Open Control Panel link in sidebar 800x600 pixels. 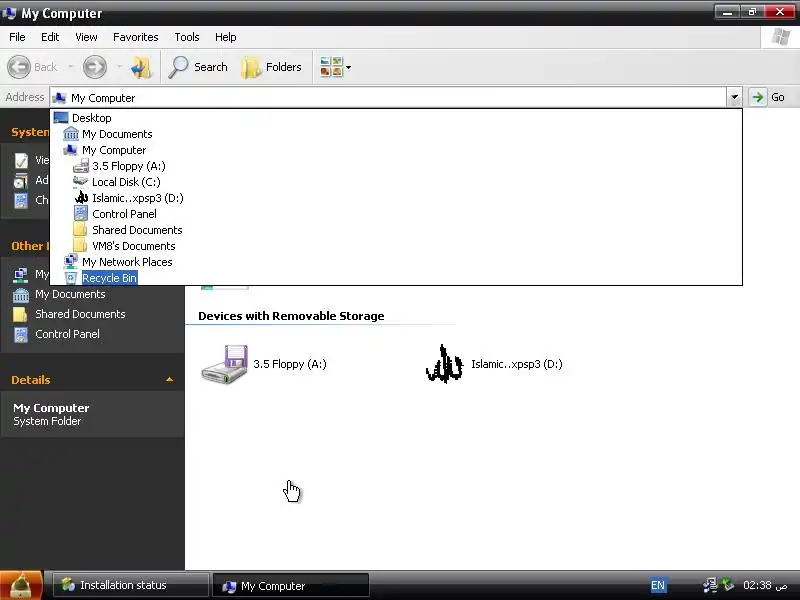click(x=67, y=334)
